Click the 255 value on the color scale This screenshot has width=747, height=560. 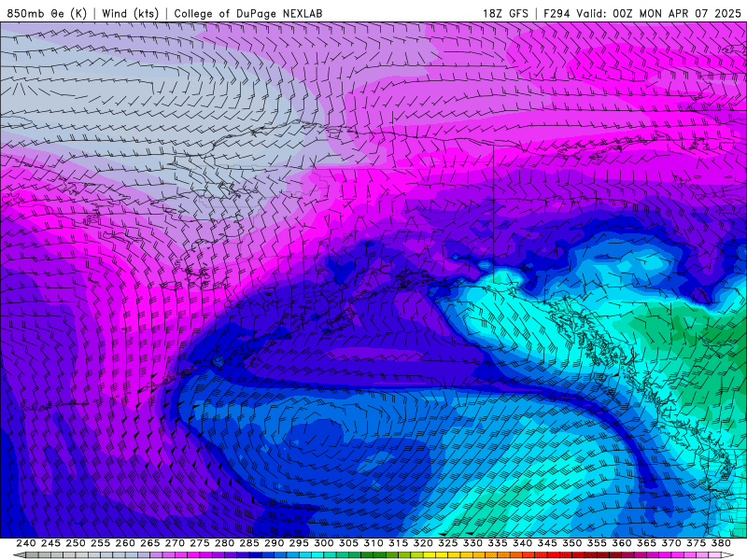(100, 543)
